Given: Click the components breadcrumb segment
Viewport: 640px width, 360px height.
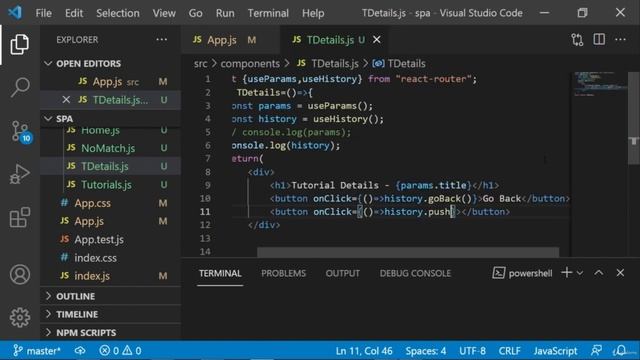Looking at the screenshot, I should [250, 64].
